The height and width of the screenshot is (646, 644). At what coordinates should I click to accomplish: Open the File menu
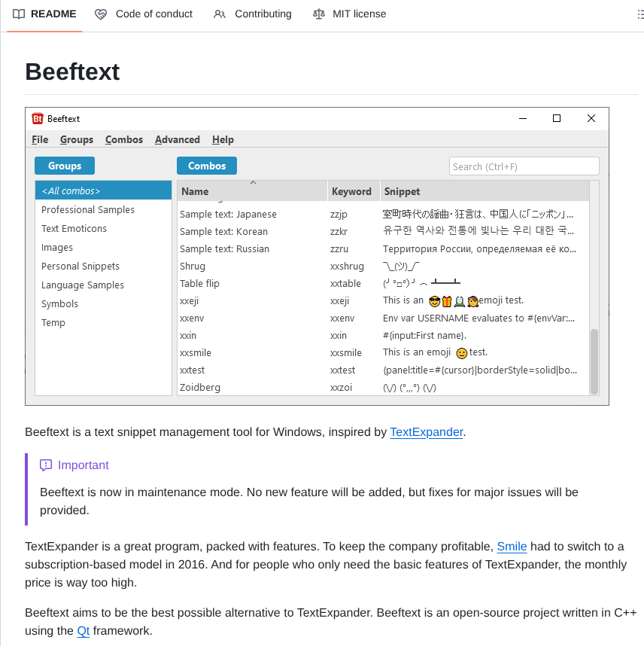pyautogui.click(x=39, y=139)
